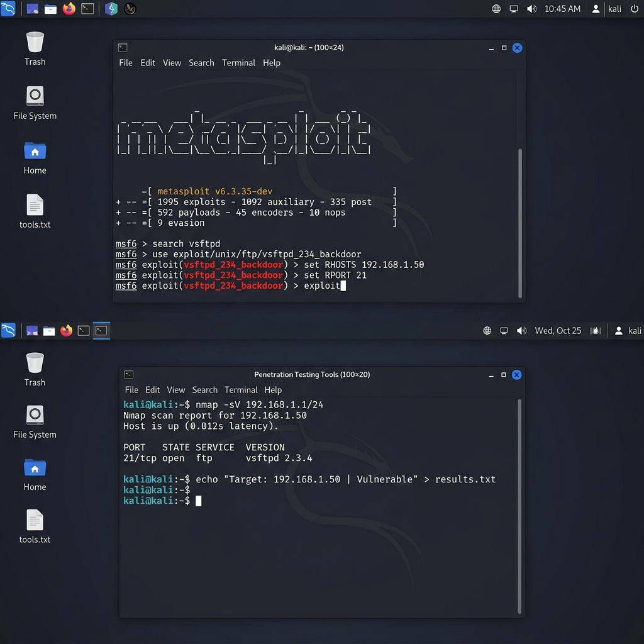
Task: Close the kali@kali terminal window
Action: click(x=517, y=48)
